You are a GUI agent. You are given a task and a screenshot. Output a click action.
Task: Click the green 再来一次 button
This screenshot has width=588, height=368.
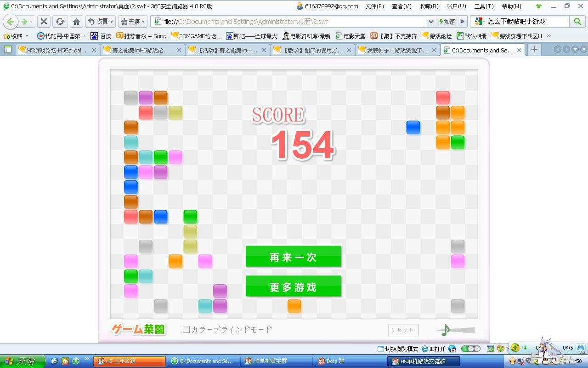293,257
